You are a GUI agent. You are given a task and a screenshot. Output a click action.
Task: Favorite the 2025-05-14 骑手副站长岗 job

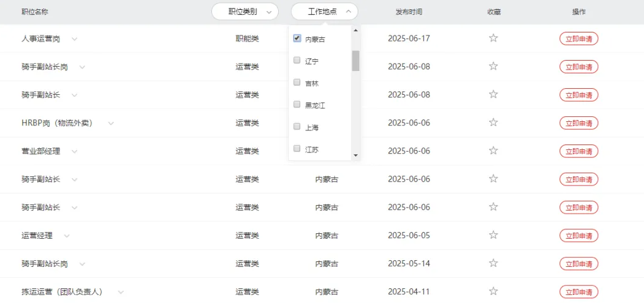click(493, 263)
